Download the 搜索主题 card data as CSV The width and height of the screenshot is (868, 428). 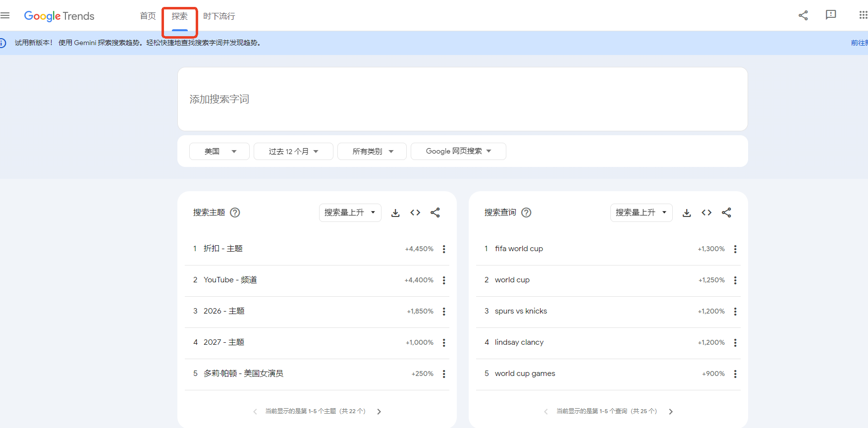(395, 213)
